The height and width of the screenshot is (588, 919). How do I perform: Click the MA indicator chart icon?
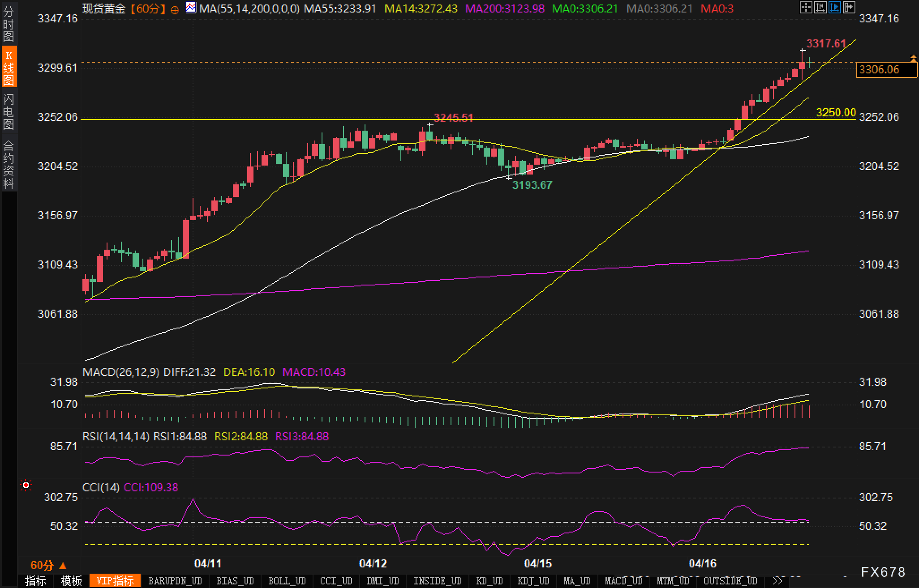pos(191,7)
